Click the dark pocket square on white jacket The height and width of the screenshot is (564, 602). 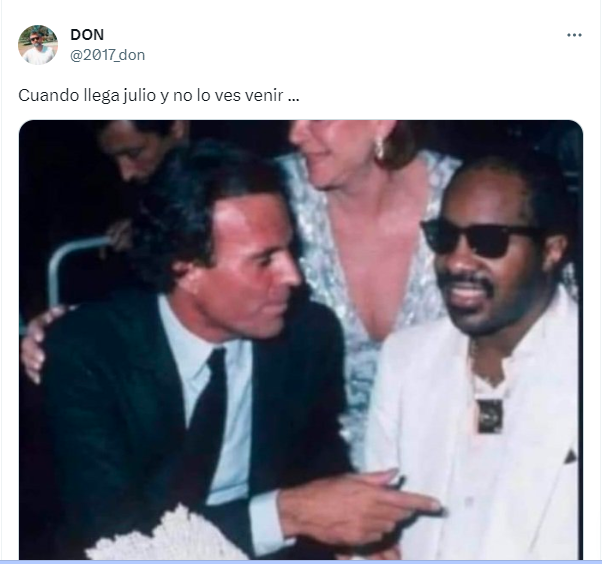click(x=571, y=456)
